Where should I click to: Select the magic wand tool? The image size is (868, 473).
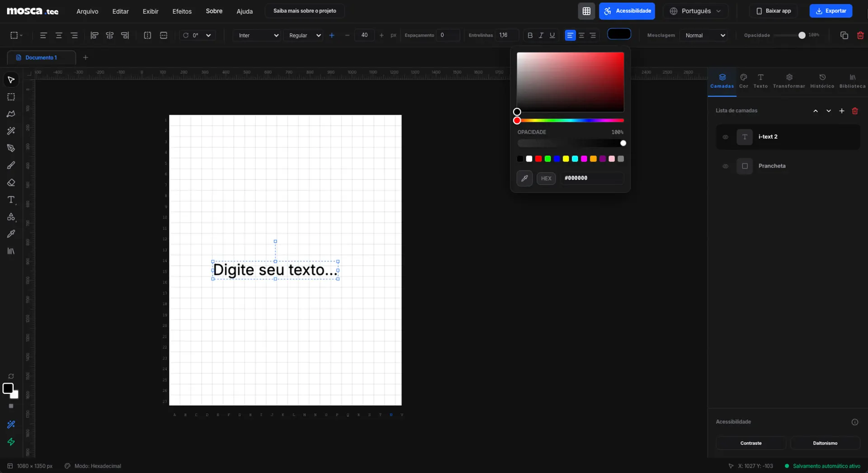coord(11,131)
